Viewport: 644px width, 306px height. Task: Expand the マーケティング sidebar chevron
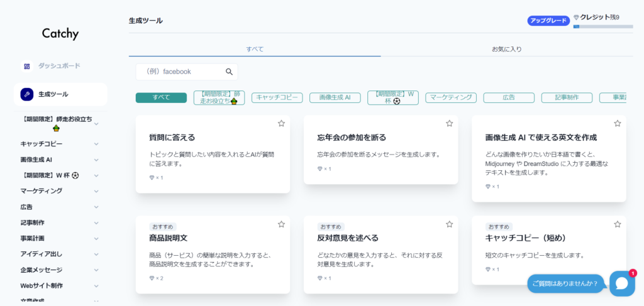[96, 191]
